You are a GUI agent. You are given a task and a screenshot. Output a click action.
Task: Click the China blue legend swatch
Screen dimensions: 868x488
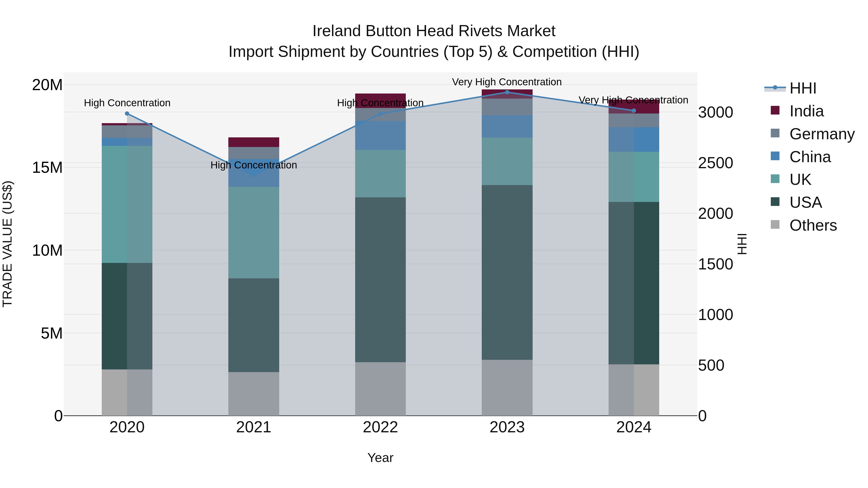775,156
